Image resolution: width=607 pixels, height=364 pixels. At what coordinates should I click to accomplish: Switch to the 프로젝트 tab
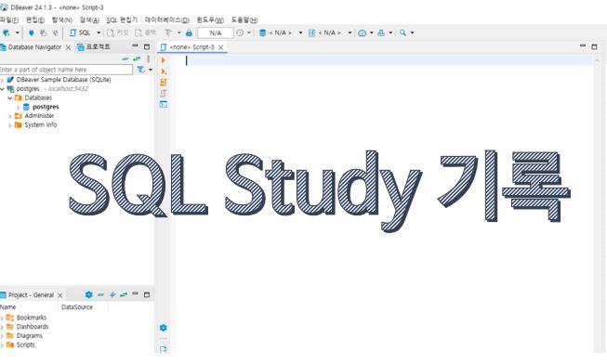coord(94,47)
